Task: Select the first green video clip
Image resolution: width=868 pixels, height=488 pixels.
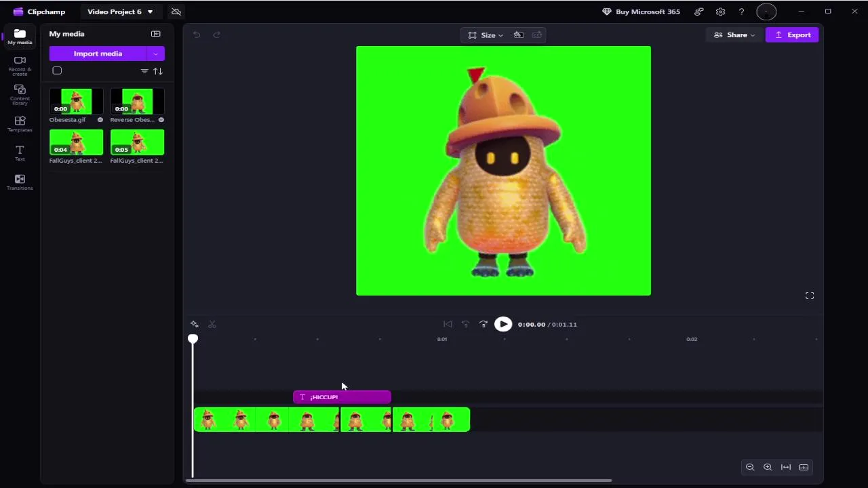Action: [x=267, y=420]
